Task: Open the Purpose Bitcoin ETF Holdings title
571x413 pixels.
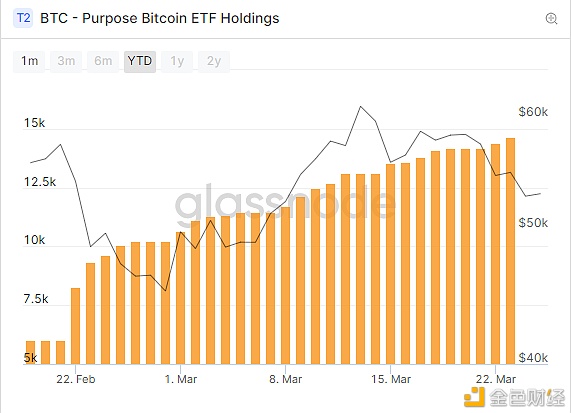Action: click(160, 18)
